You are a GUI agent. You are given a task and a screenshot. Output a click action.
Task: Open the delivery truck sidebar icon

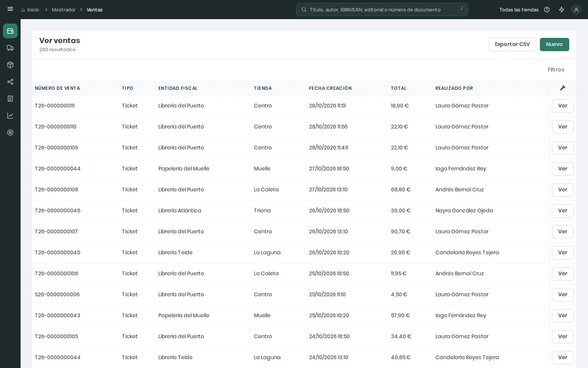[10, 48]
